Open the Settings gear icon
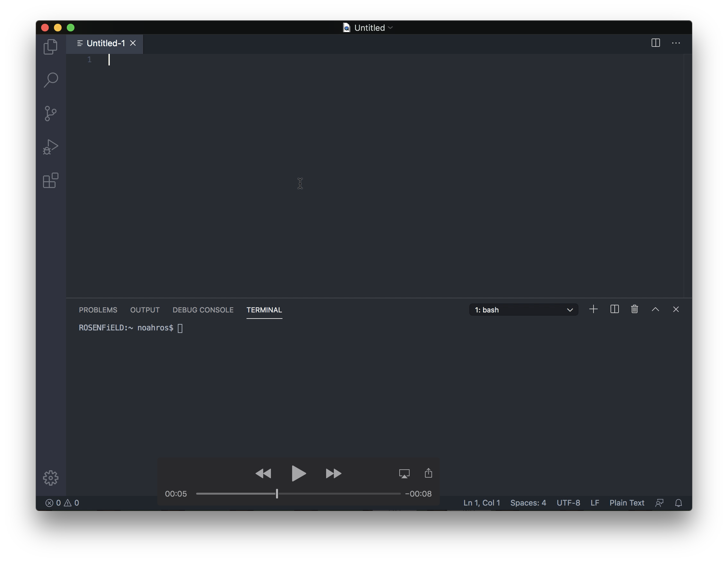The height and width of the screenshot is (562, 728). point(51,477)
